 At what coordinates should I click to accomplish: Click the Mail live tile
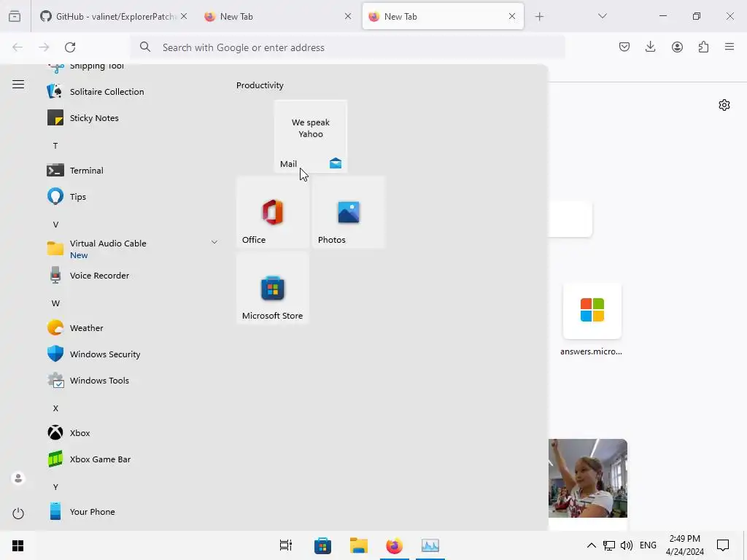coord(311,136)
